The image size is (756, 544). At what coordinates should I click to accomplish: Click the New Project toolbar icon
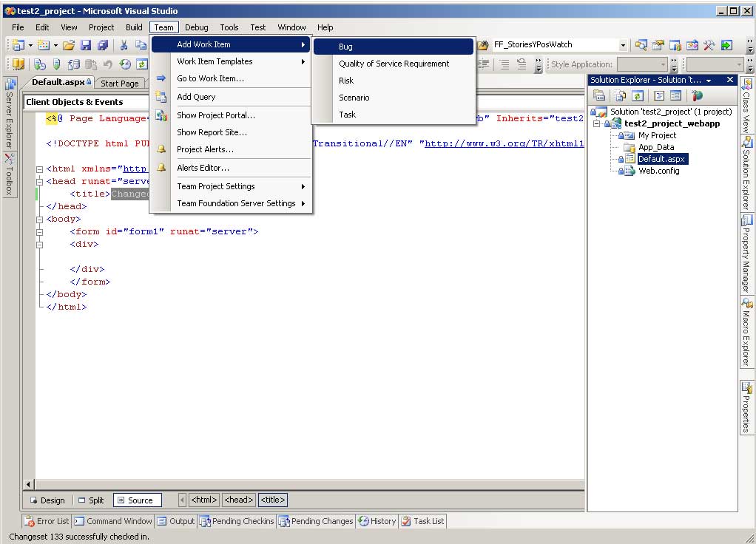click(x=18, y=45)
